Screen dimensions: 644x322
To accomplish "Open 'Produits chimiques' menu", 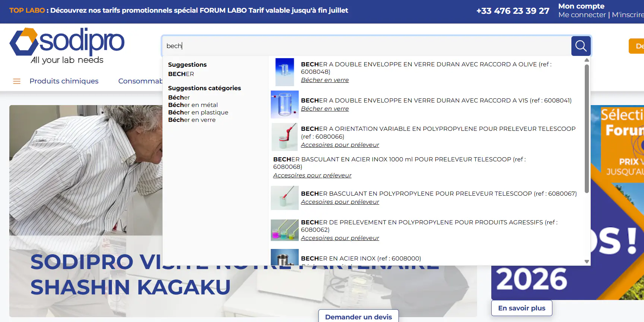I will tap(64, 81).
